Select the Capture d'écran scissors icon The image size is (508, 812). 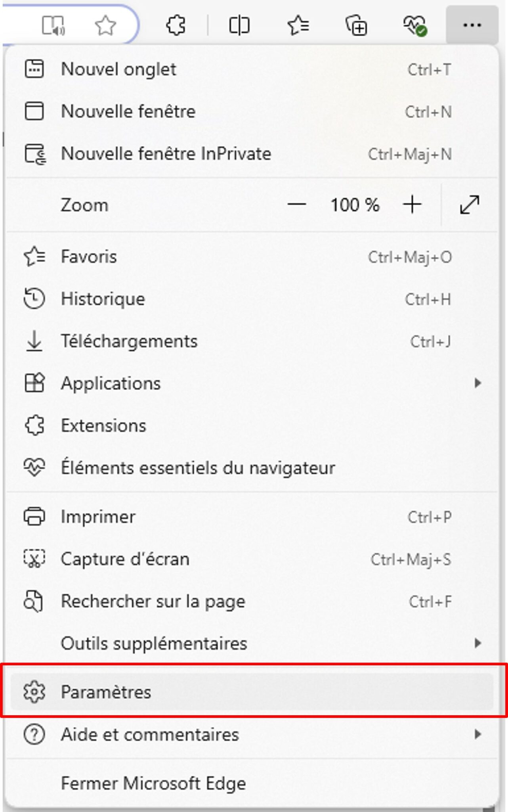click(x=35, y=559)
